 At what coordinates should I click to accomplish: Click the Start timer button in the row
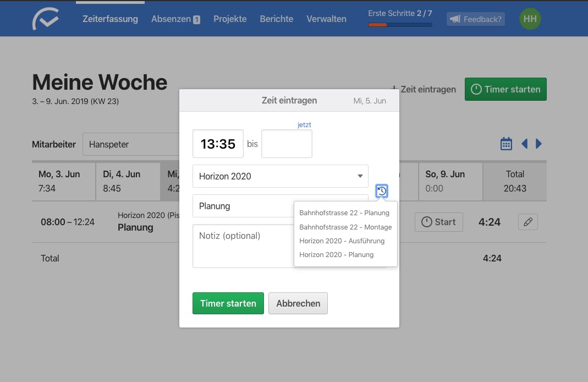439,222
